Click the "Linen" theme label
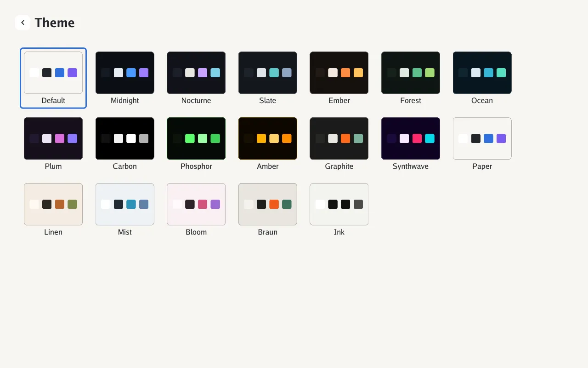 [53, 232]
